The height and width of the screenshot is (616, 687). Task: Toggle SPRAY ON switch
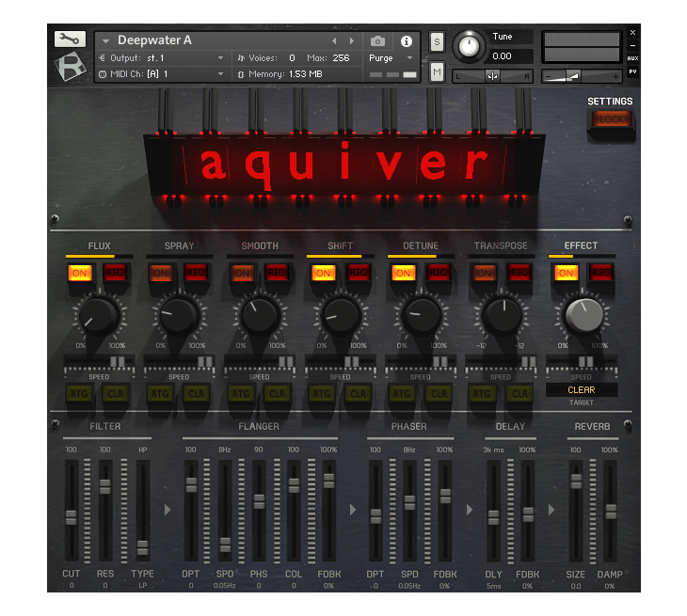tap(160, 273)
